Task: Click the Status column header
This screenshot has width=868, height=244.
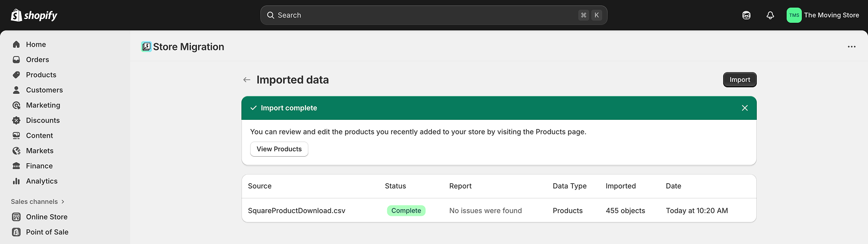Action: (x=395, y=186)
